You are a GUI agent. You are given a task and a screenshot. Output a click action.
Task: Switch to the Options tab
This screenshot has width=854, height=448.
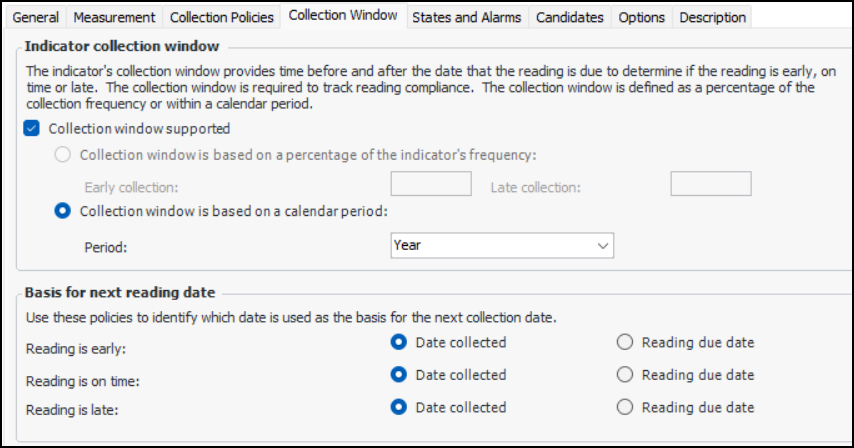tap(641, 17)
